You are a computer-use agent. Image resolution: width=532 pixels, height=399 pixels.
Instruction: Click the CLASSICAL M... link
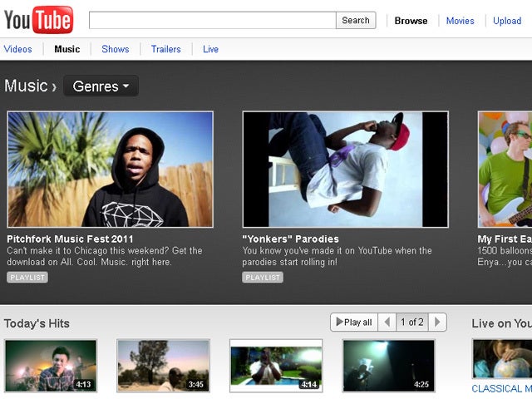pyautogui.click(x=501, y=388)
